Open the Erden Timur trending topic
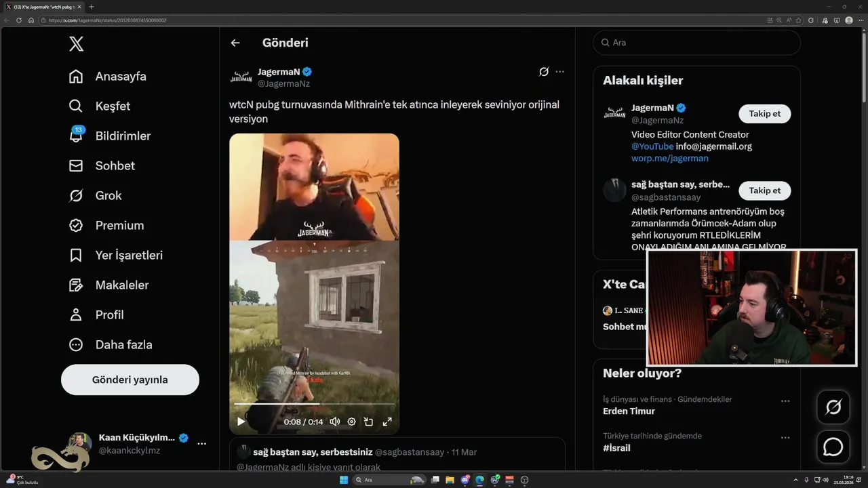868x488 pixels. 629,411
